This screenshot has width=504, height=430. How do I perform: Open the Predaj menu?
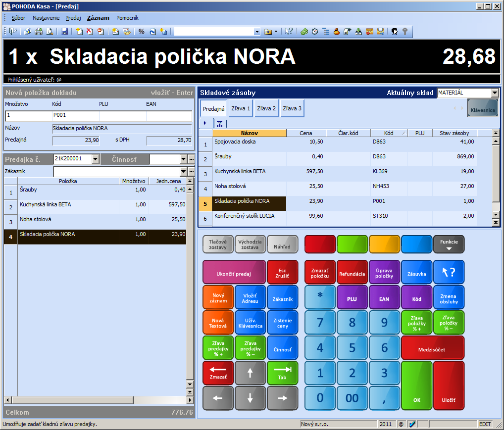click(x=73, y=18)
